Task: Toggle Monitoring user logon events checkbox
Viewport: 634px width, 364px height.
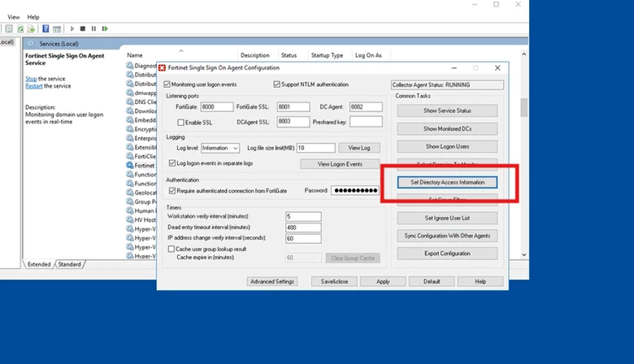Action: pos(167,84)
